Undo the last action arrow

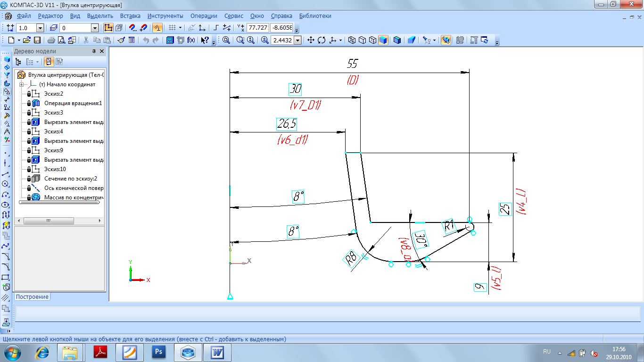[x=146, y=41]
